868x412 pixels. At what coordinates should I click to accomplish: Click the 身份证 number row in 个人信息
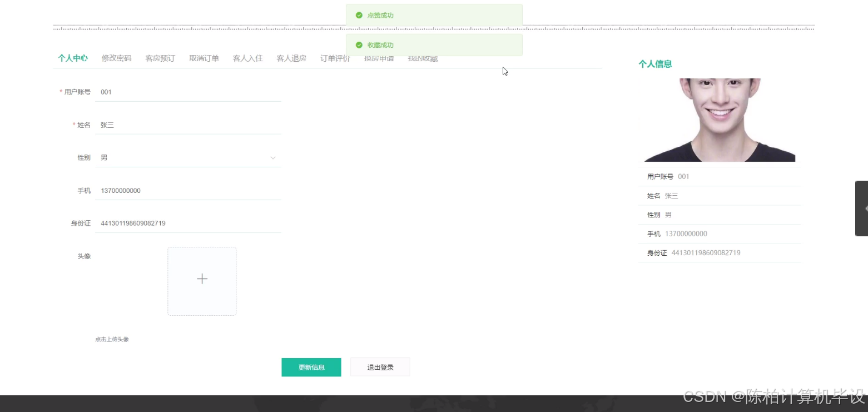(x=720, y=253)
